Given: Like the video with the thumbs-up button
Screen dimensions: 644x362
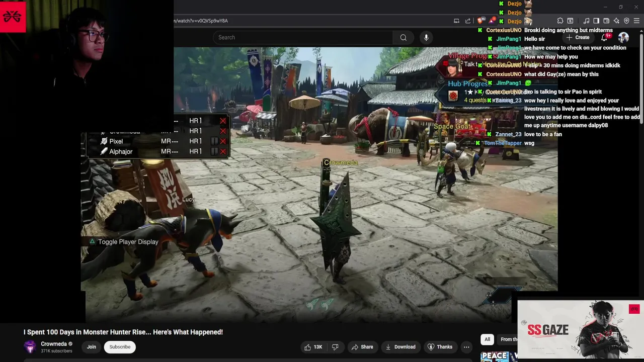Looking at the screenshot, I should 313,347.
